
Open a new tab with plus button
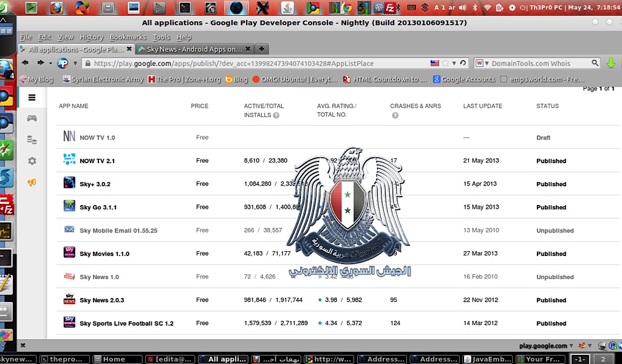pos(261,49)
